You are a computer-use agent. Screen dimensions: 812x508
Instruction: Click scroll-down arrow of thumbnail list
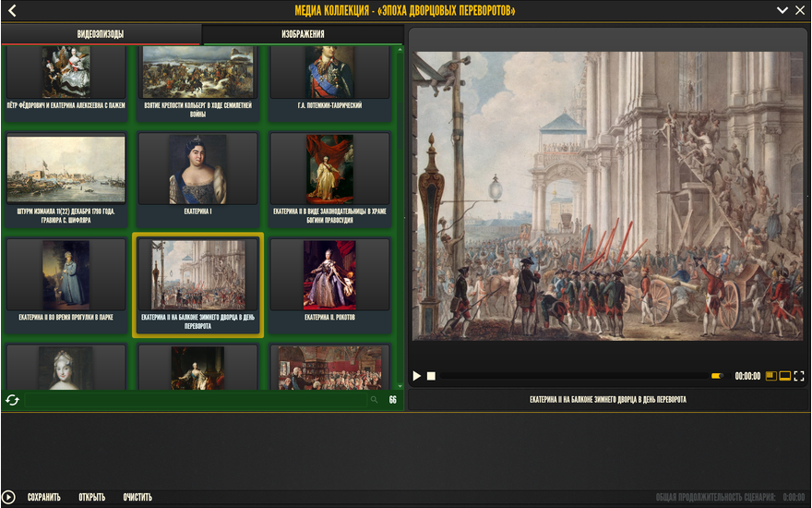400,386
